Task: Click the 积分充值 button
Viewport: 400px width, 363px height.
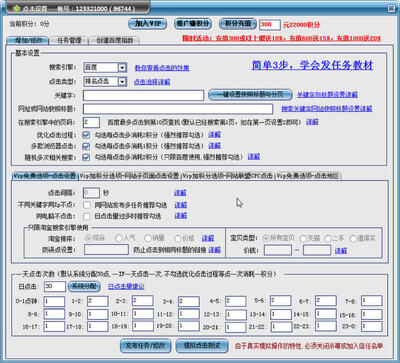Action: 238,24
